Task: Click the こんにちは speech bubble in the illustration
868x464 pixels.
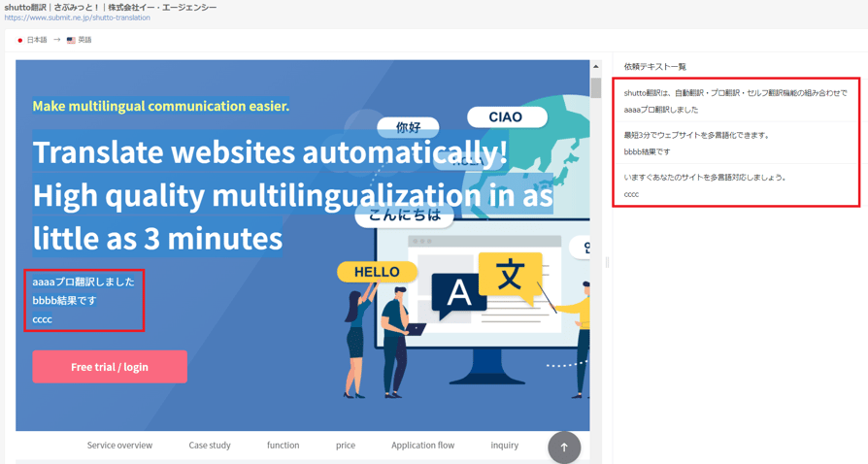Action: pyautogui.click(x=405, y=215)
